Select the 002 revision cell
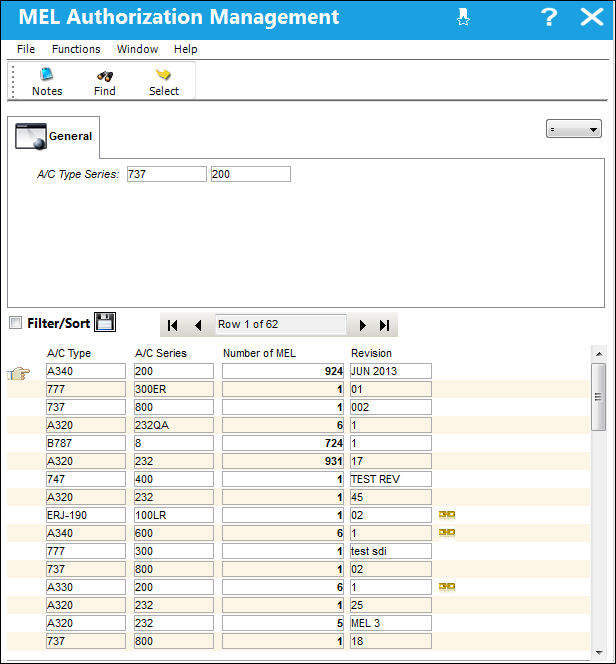The image size is (616, 664). click(x=391, y=407)
